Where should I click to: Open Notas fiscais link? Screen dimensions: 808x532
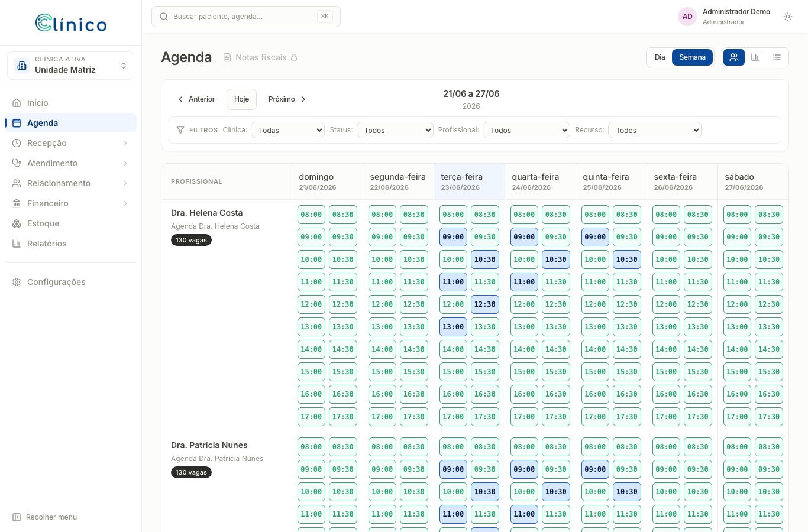[x=261, y=57]
